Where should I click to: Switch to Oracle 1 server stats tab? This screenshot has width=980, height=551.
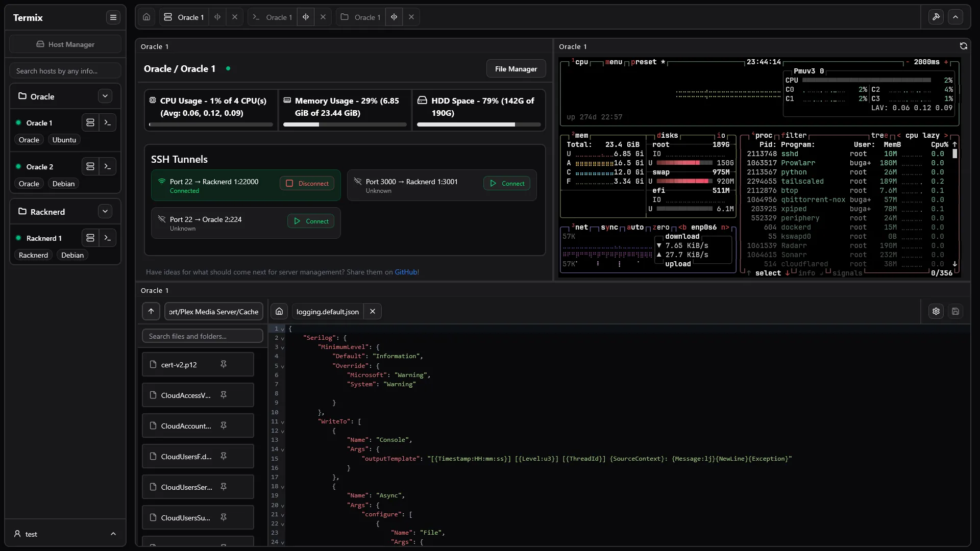[x=184, y=17]
